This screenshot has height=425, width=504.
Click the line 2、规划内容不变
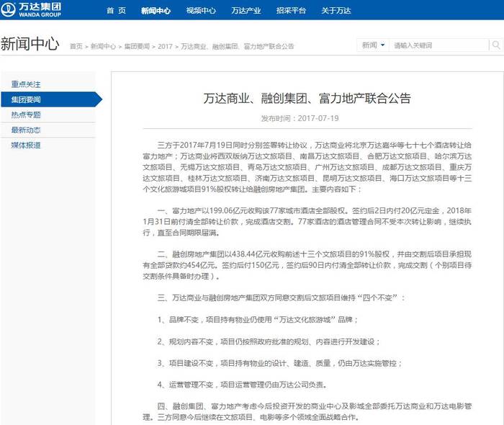click(269, 341)
